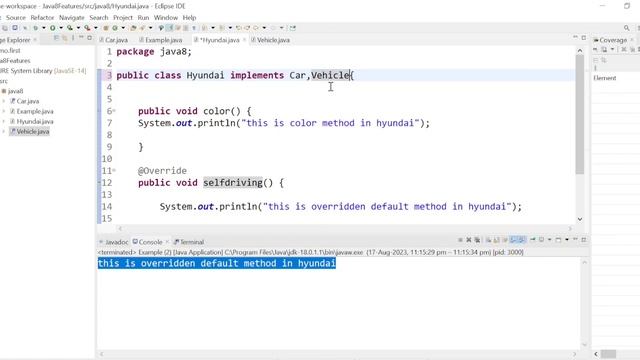The height and width of the screenshot is (360, 640).
Task: Close the Hyundai.java editor tab
Action: 244,40
